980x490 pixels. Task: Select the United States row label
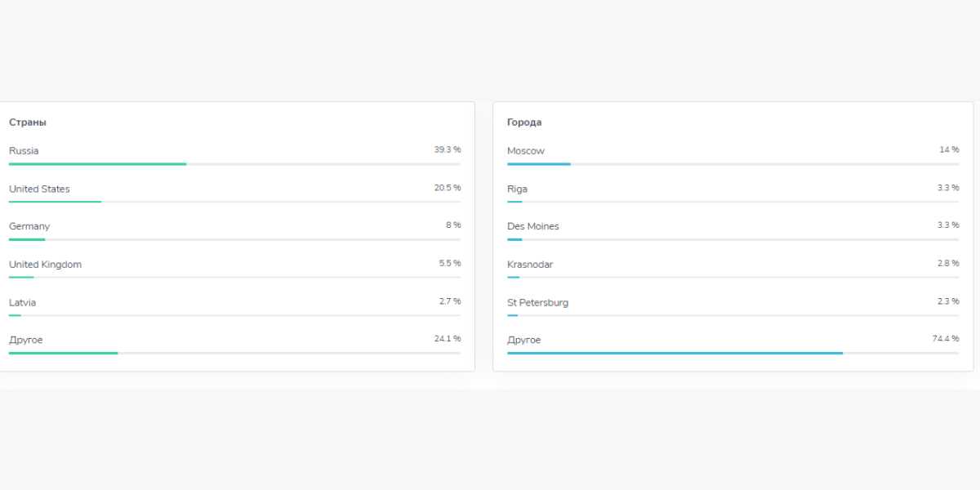[39, 189]
